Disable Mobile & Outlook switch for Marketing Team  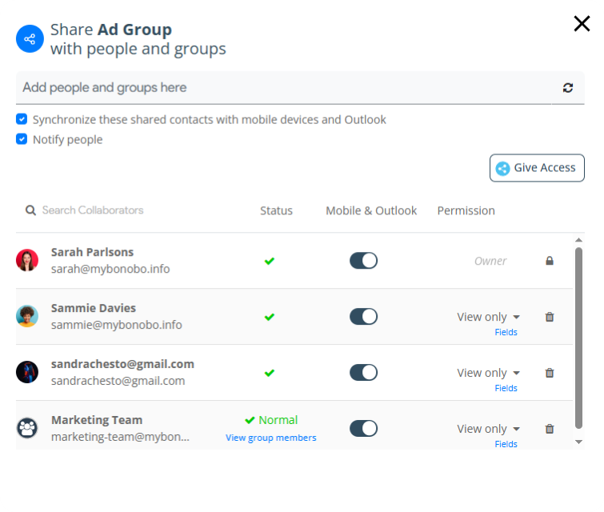click(363, 429)
